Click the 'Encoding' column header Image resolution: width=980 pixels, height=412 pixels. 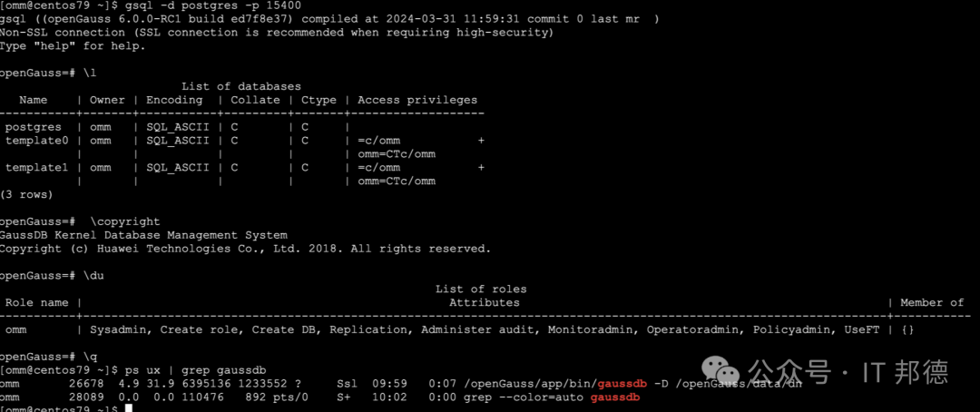coord(174,100)
